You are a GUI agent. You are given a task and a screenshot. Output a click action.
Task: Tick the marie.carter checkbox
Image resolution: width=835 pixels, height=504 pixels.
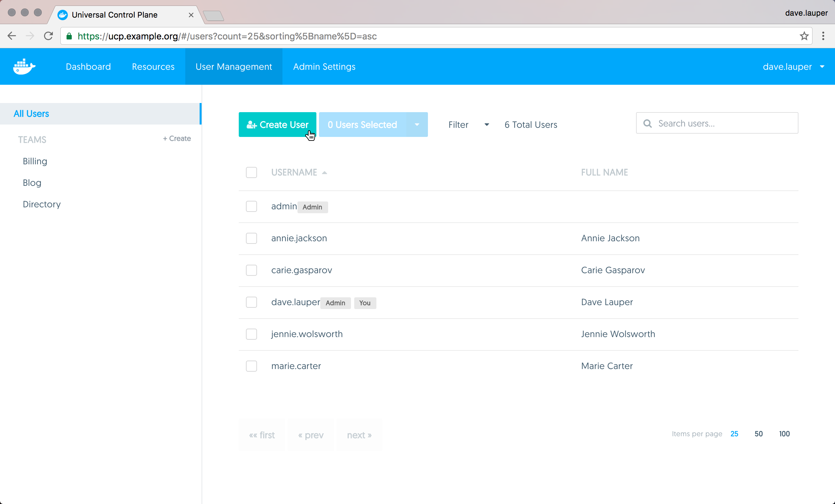pyautogui.click(x=251, y=366)
